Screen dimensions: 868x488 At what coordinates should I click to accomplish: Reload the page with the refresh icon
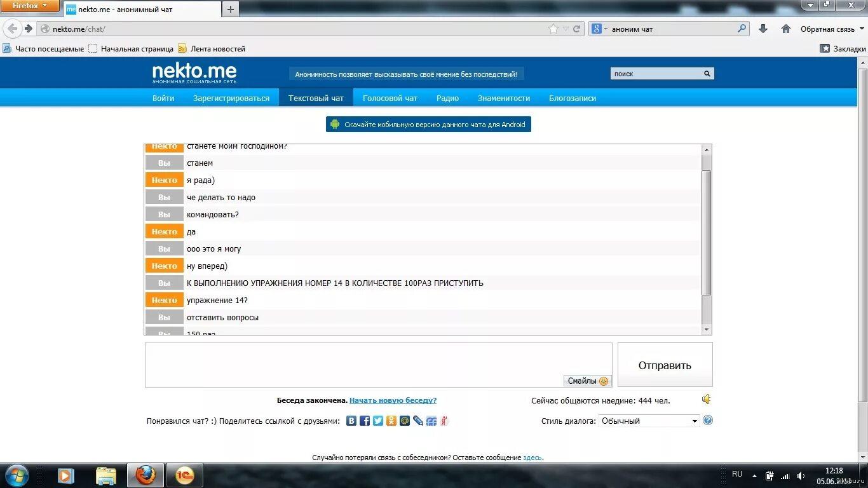tap(577, 29)
